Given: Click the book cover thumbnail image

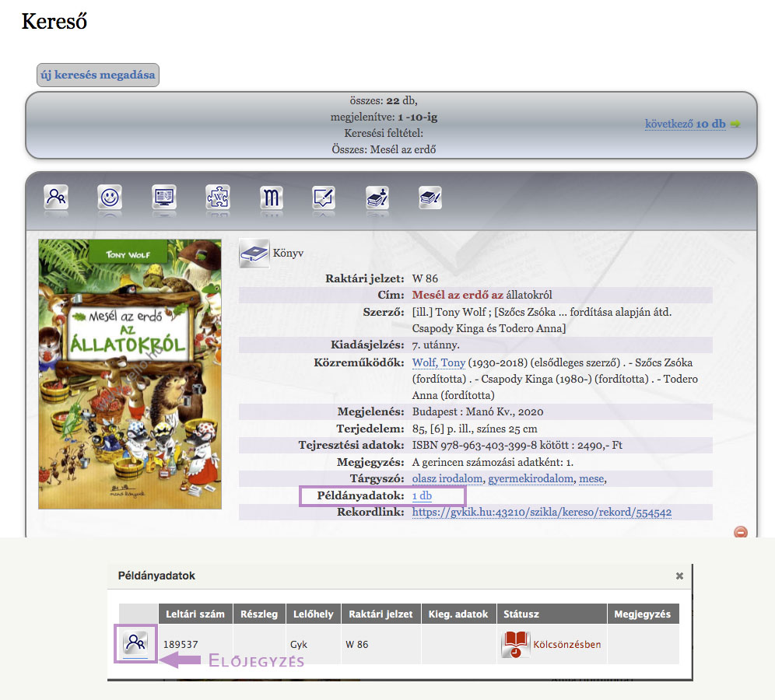Looking at the screenshot, I should pos(130,374).
